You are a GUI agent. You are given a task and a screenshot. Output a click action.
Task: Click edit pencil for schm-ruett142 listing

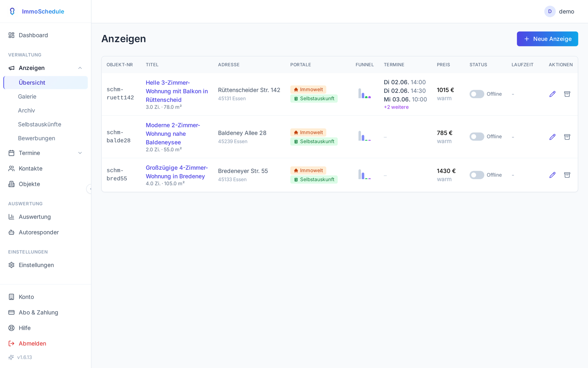pyautogui.click(x=552, y=94)
